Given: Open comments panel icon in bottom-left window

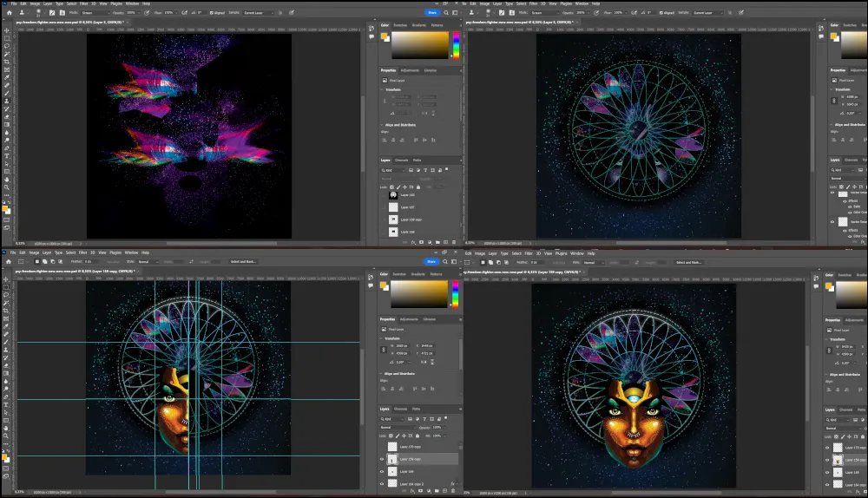Looking at the screenshot, I should pyautogui.click(x=371, y=285).
